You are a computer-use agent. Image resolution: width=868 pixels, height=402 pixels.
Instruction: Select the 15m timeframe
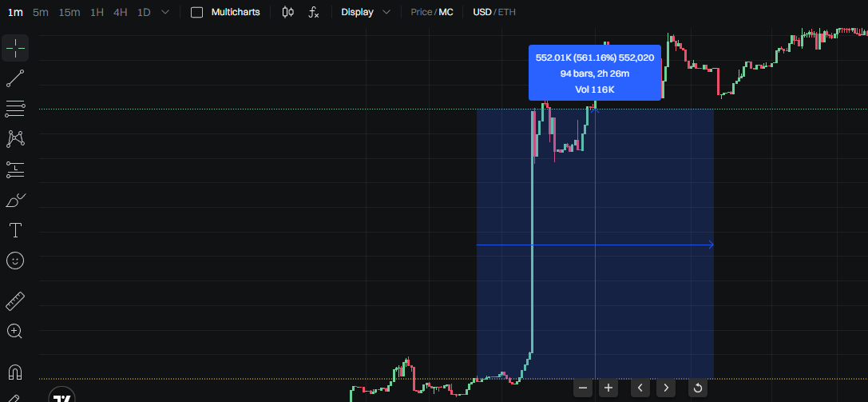(x=69, y=12)
